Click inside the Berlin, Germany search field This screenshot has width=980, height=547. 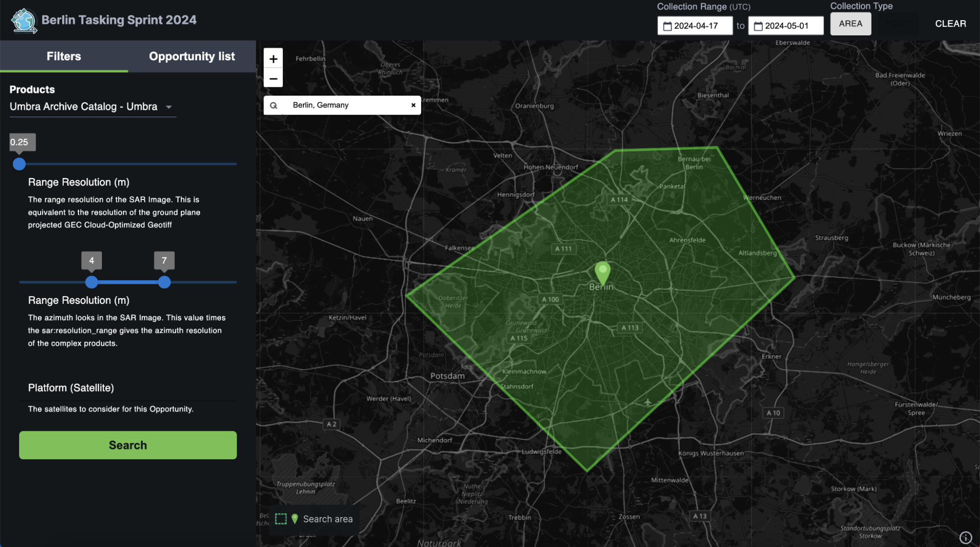[343, 105]
